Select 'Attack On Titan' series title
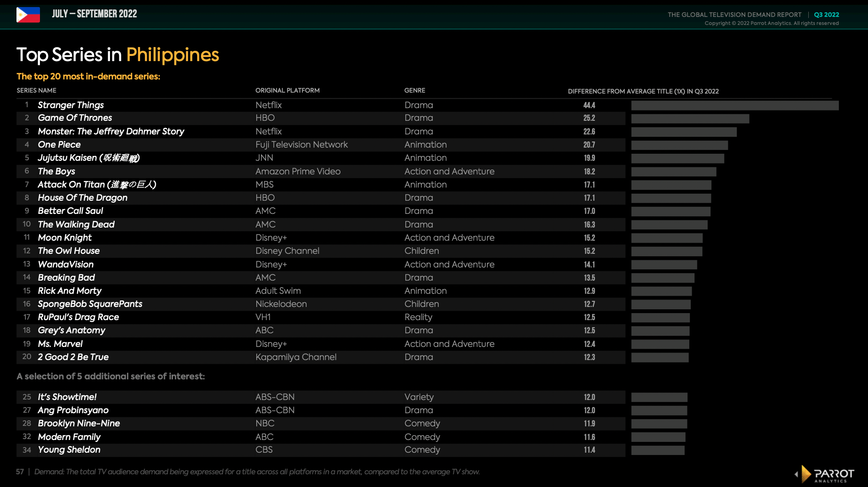Screen dimensions: 868x487 click(x=97, y=185)
